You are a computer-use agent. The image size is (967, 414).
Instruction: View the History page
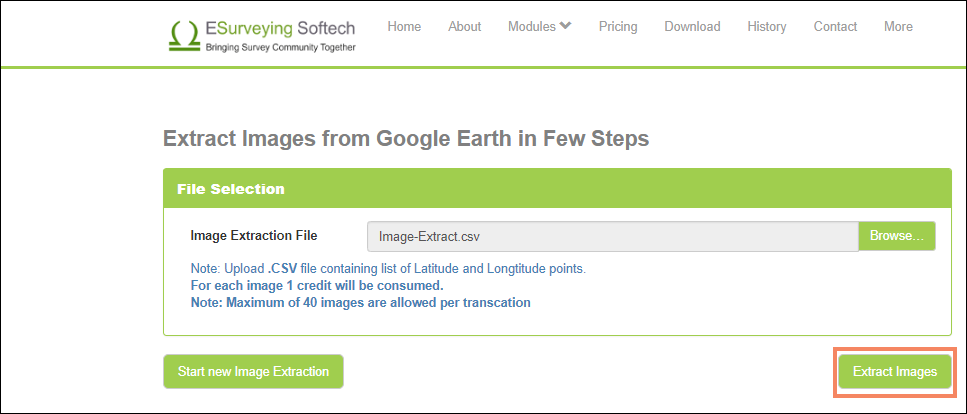tap(767, 27)
